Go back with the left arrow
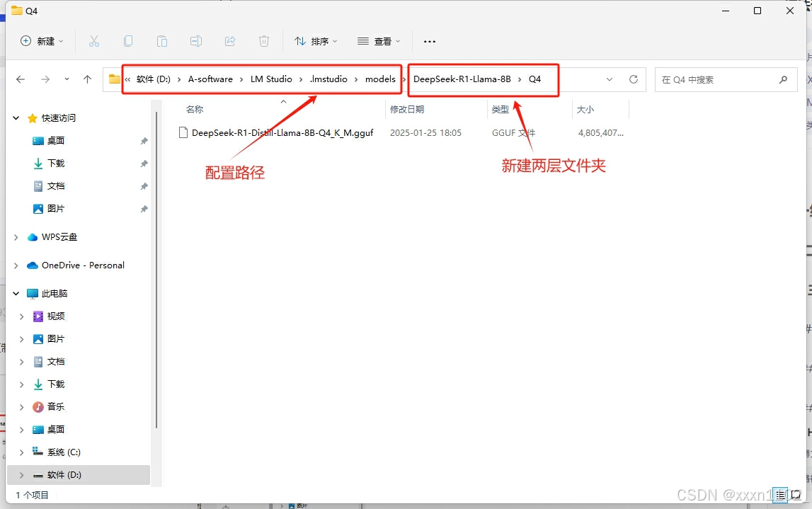This screenshot has width=812, height=509. click(x=21, y=79)
